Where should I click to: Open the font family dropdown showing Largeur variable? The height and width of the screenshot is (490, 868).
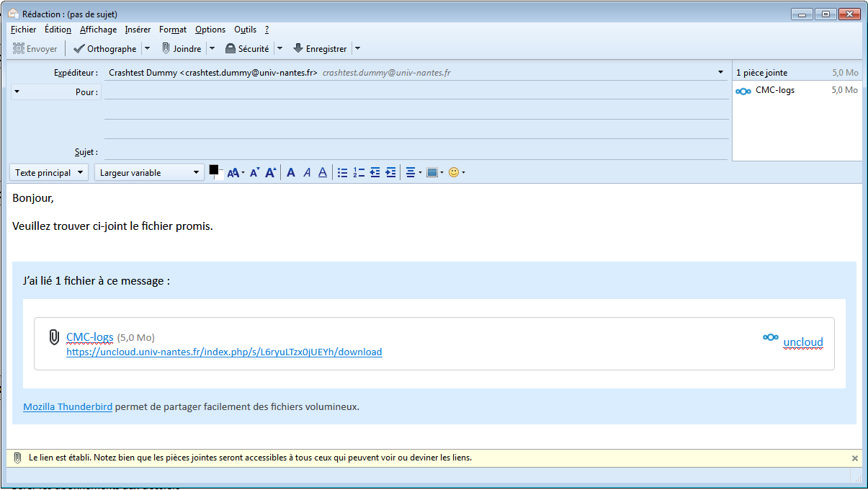click(149, 172)
